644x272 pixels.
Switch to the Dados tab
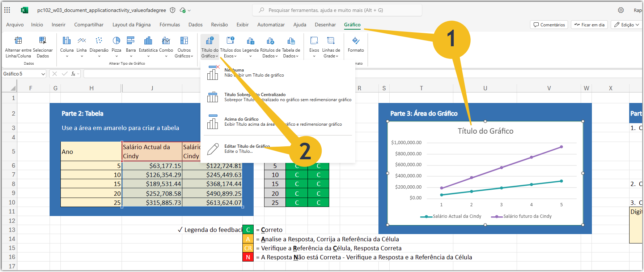click(x=195, y=25)
